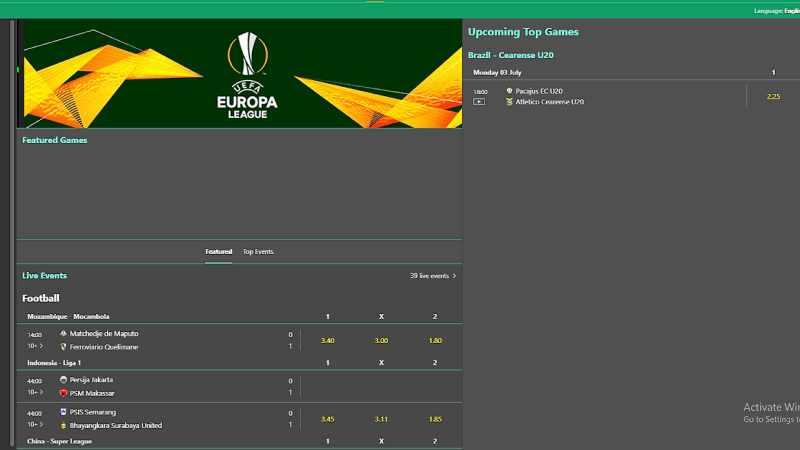Select draw odds 3.00 in Mocambola match
This screenshot has height=450, width=800.
click(x=381, y=340)
